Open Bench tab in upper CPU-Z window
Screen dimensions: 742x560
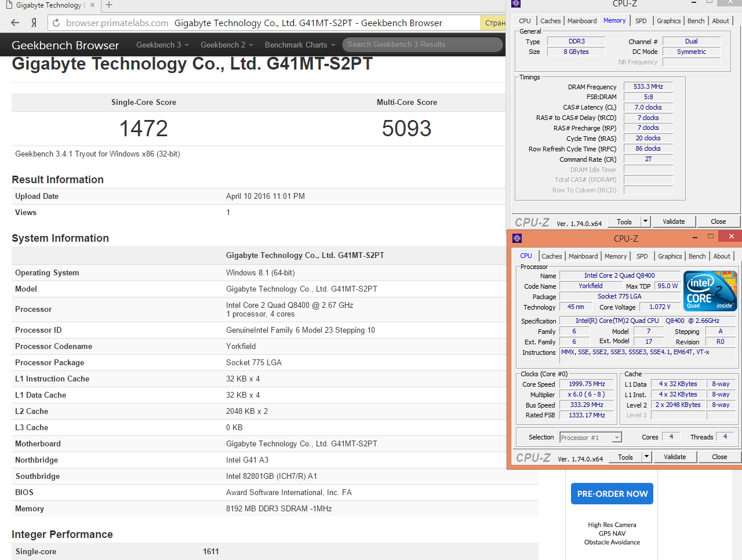pos(696,21)
